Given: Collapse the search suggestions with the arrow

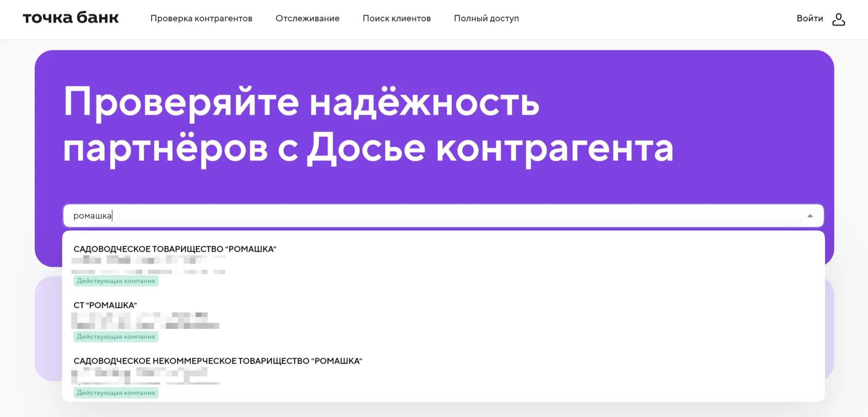Looking at the screenshot, I should [x=810, y=216].
